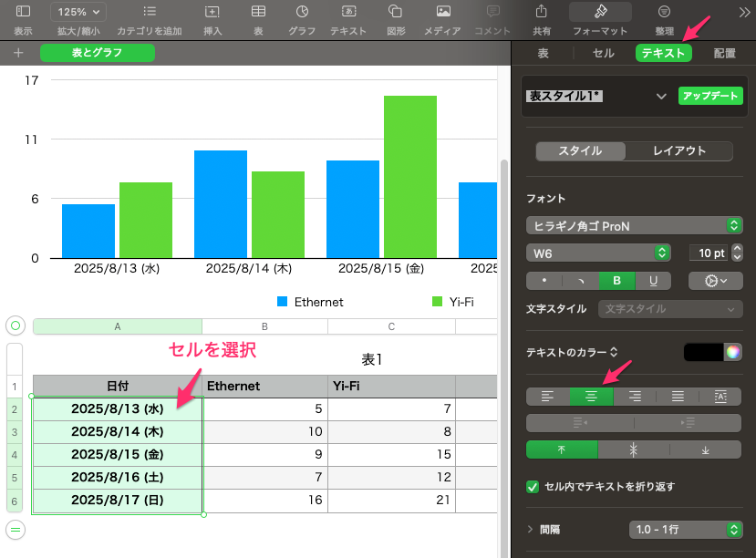756x558 pixels.
Task: Select the cell containing 2025/8/15 (金)
Action: pyautogui.click(x=117, y=454)
